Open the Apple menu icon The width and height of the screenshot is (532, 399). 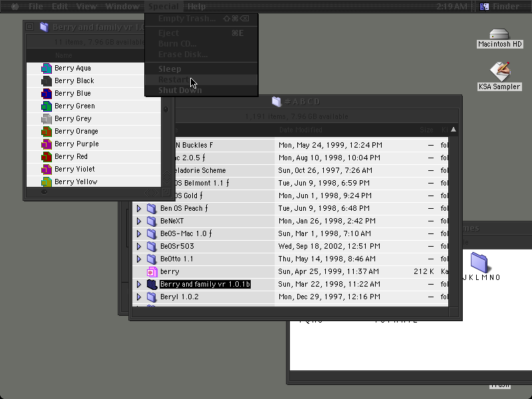coord(15,7)
